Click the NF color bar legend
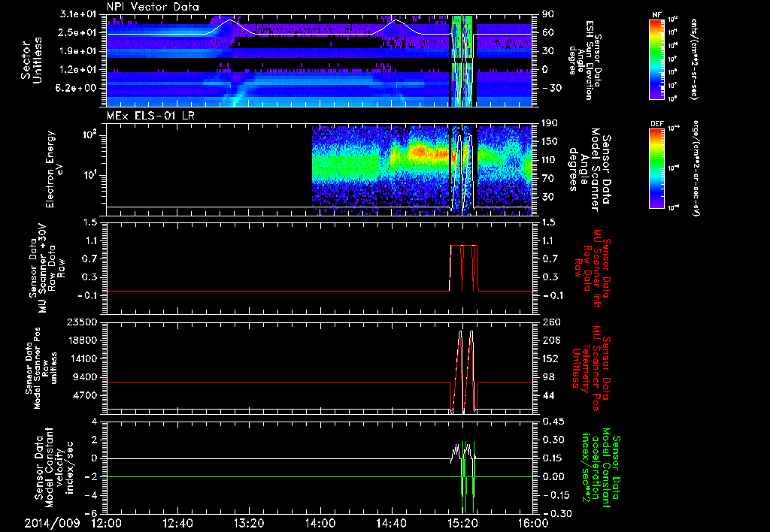 coord(656,59)
